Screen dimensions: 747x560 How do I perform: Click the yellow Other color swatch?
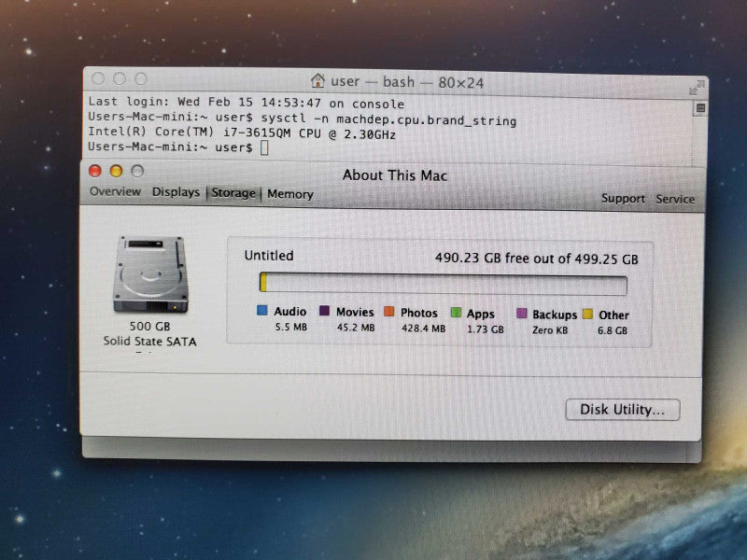pos(587,314)
